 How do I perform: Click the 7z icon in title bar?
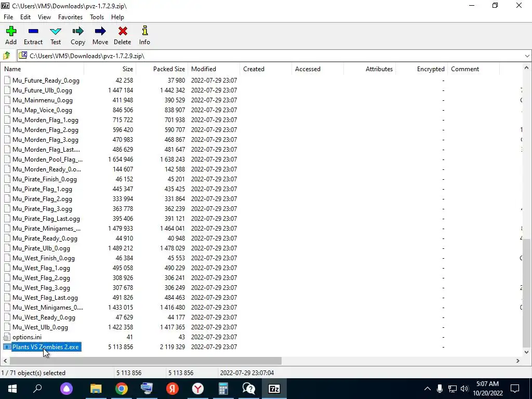point(5,6)
